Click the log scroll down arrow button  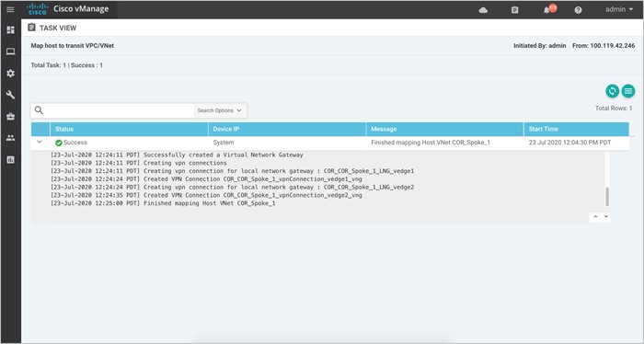[605, 217]
